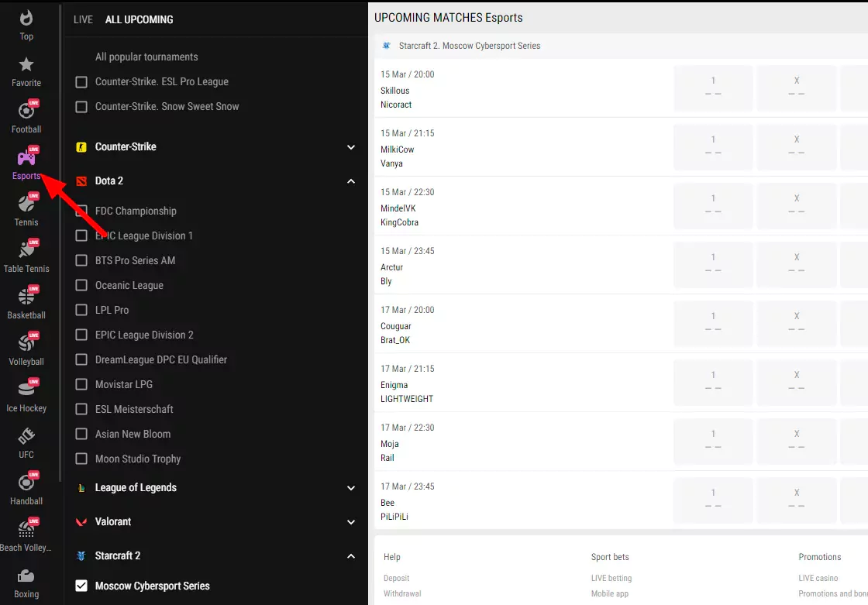
Task: Select the Tennis sport icon
Action: pyautogui.click(x=26, y=205)
